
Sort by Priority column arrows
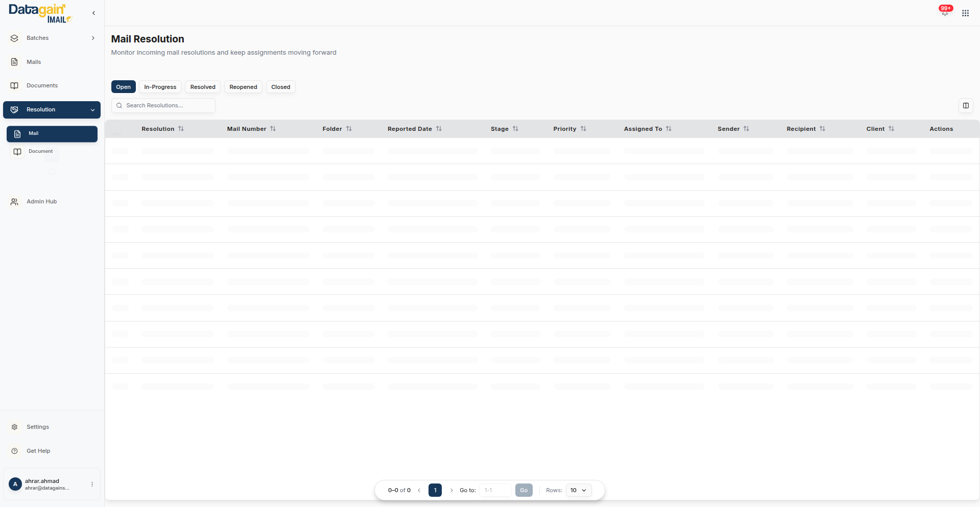click(583, 129)
